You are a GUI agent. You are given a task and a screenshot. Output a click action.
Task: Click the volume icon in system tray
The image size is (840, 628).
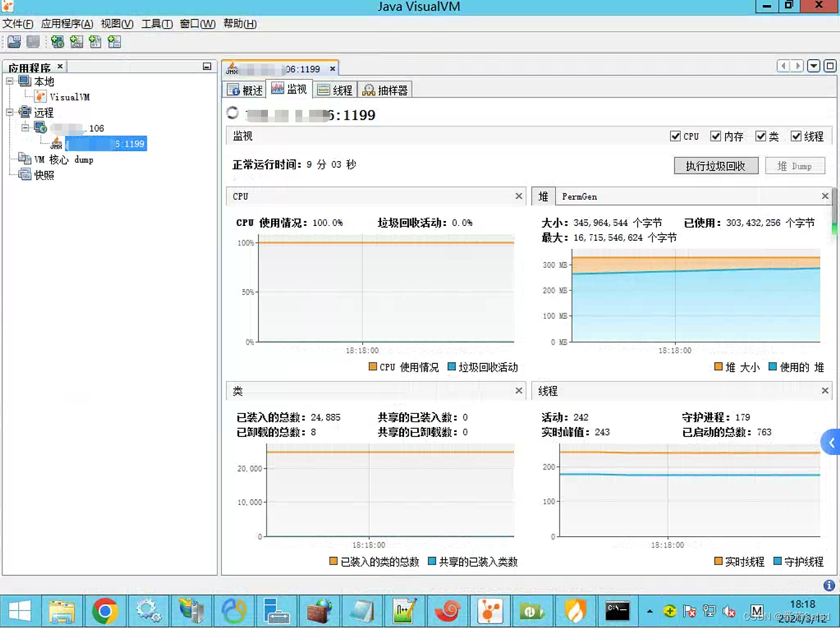pyautogui.click(x=728, y=611)
